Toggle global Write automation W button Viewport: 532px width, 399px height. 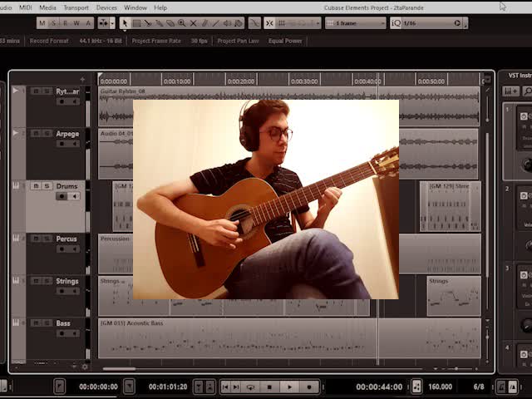pyautogui.click(x=76, y=23)
